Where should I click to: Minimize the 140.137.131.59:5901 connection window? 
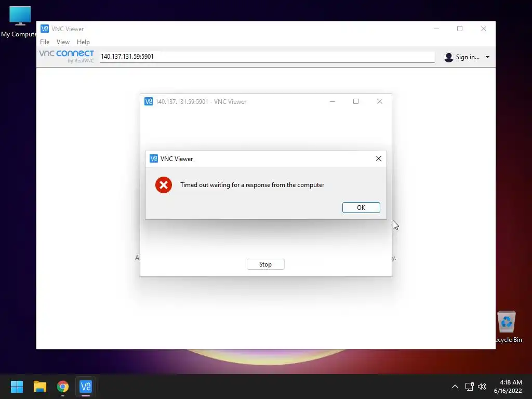[332, 101]
